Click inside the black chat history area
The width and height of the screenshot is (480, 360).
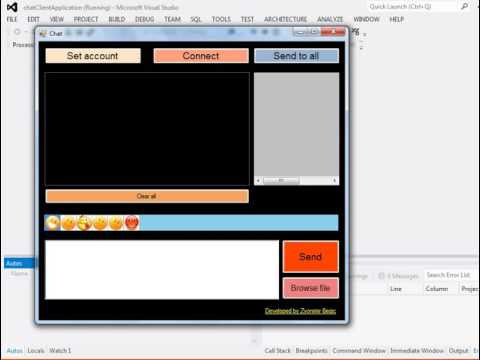click(x=147, y=129)
